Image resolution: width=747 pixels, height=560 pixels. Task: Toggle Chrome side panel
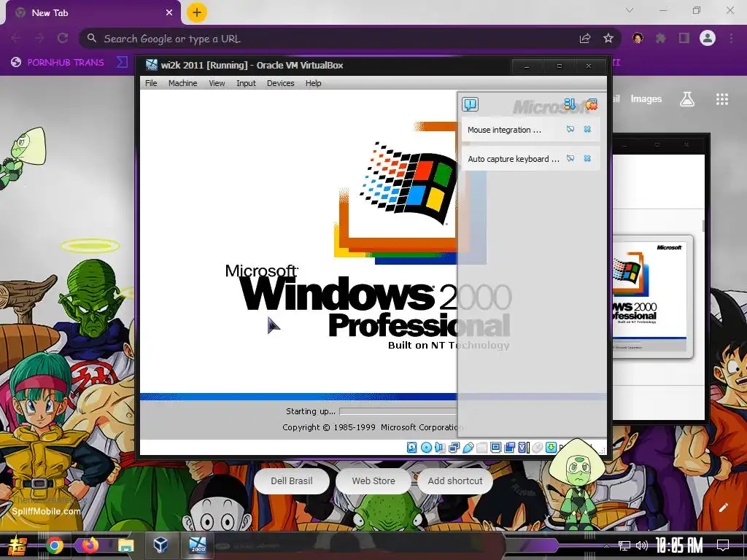coord(684,38)
